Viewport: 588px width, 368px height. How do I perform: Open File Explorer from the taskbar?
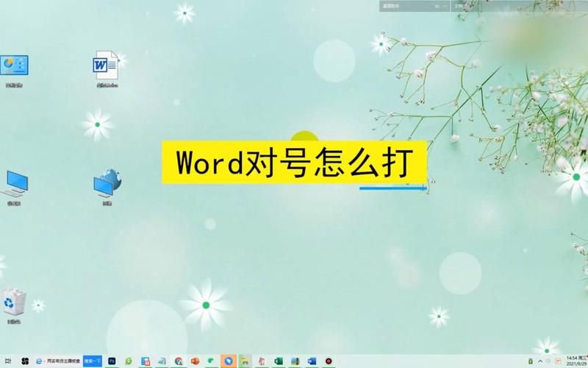point(245,361)
